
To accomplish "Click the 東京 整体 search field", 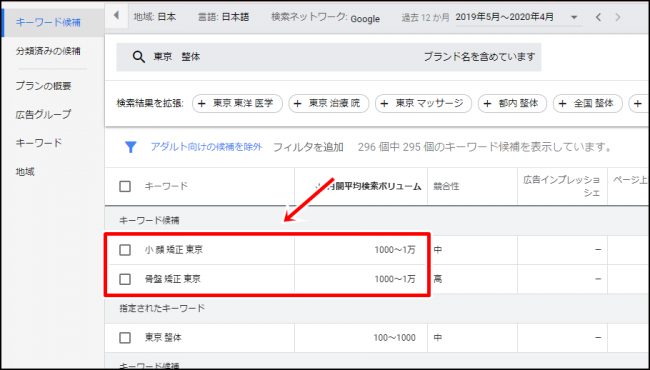I will [328, 57].
